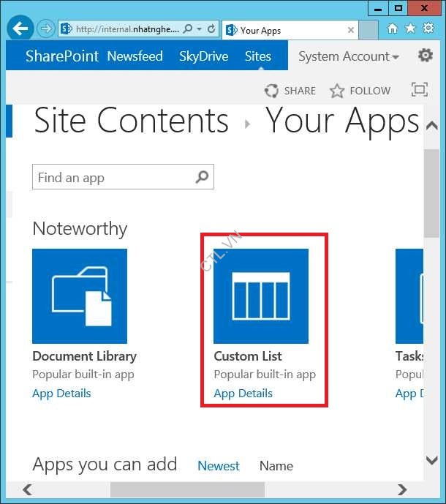
Task: Open address bar search dropdown arrow
Action: click(x=199, y=30)
